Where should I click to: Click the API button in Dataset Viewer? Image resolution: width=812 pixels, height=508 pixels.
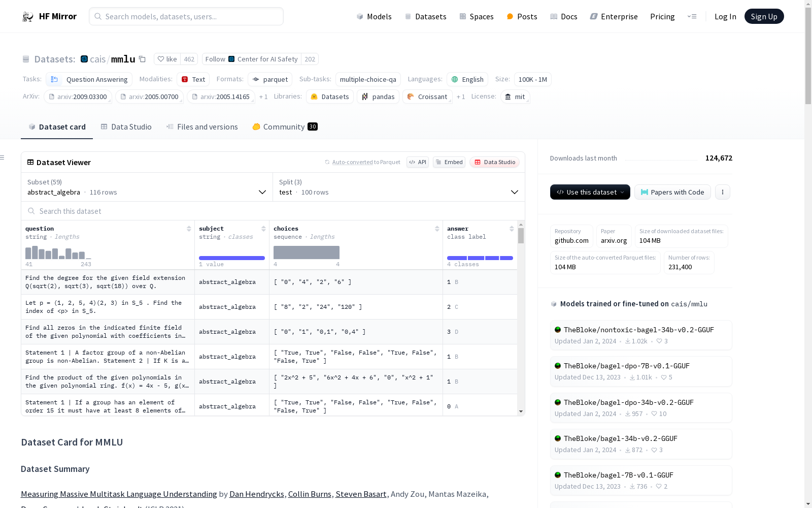[418, 162]
